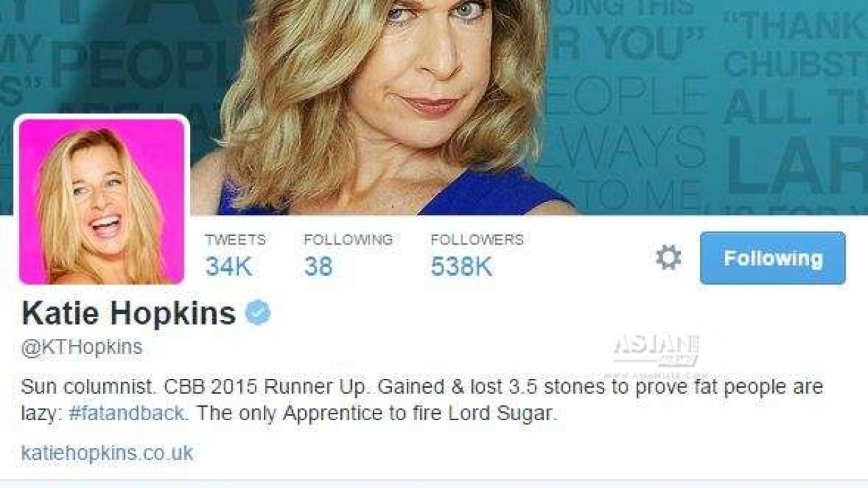Viewport: 868px width, 488px height.
Task: Open the TWEETS tab label
Action: (235, 240)
